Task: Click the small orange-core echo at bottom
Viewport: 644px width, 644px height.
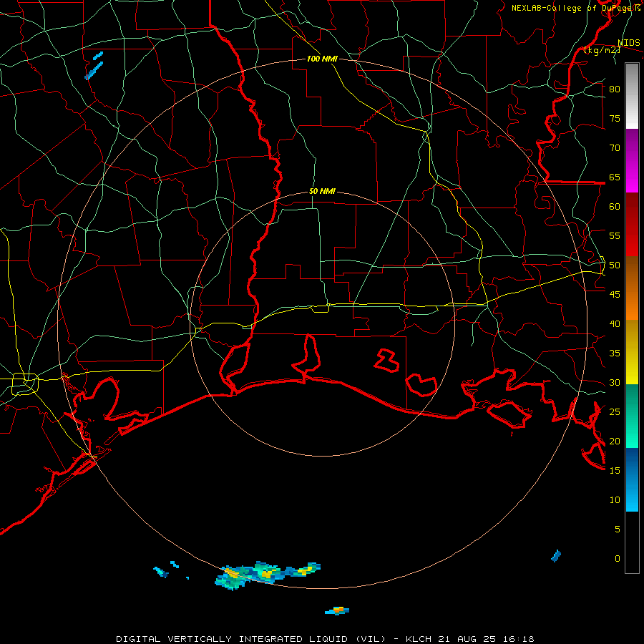Action: point(337,611)
